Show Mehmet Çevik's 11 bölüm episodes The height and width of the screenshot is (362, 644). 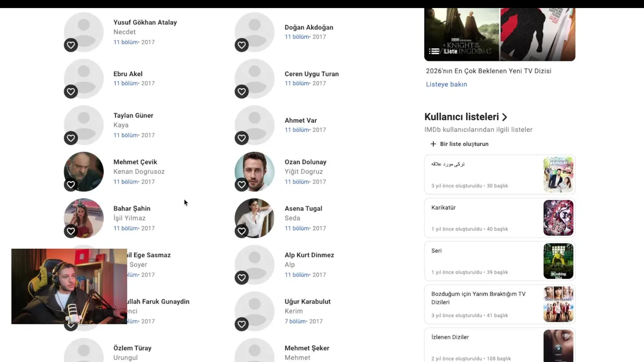[125, 182]
